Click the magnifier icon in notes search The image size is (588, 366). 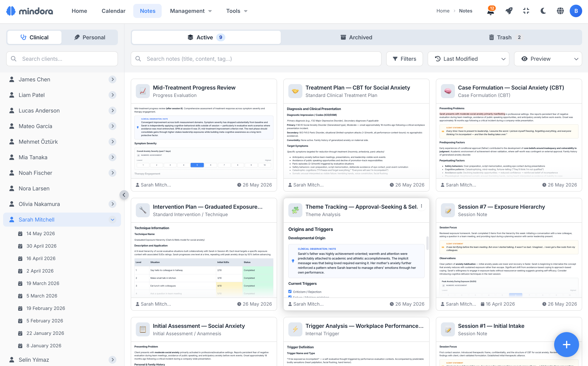coord(138,59)
